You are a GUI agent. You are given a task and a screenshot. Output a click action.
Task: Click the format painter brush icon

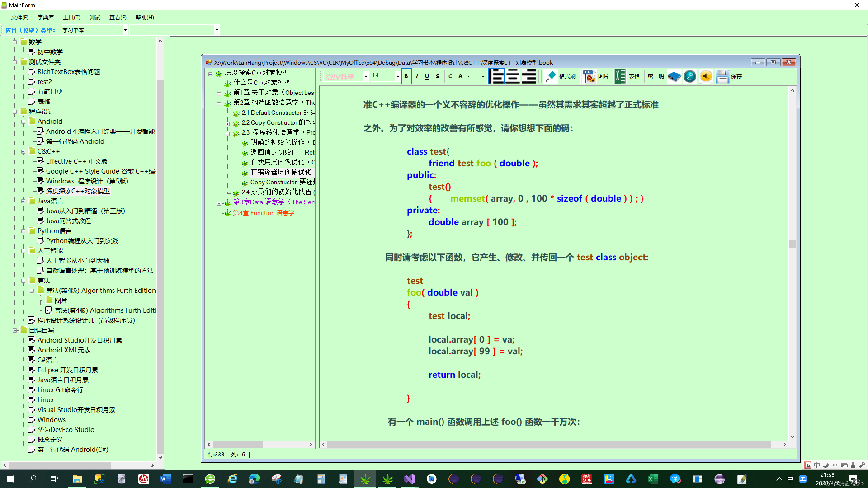pyautogui.click(x=551, y=76)
